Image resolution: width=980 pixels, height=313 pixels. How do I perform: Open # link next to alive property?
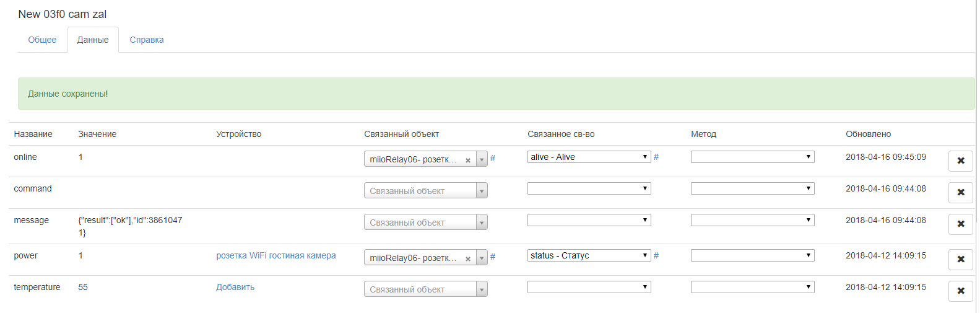pos(656,157)
